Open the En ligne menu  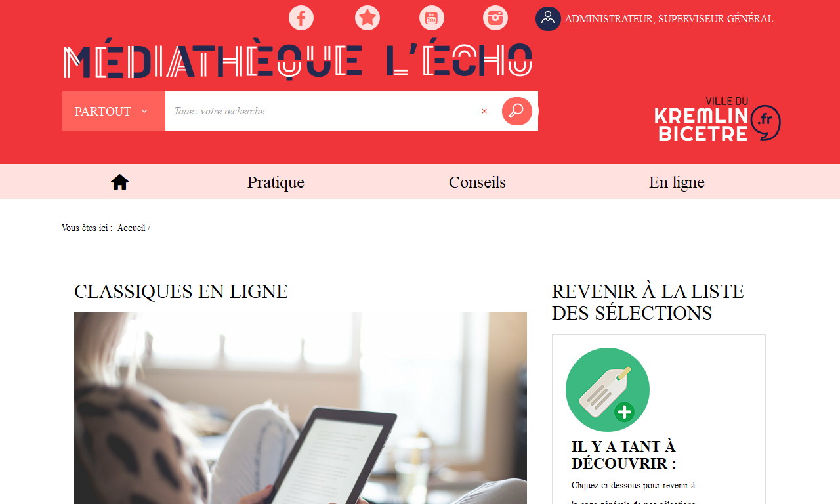point(677,182)
